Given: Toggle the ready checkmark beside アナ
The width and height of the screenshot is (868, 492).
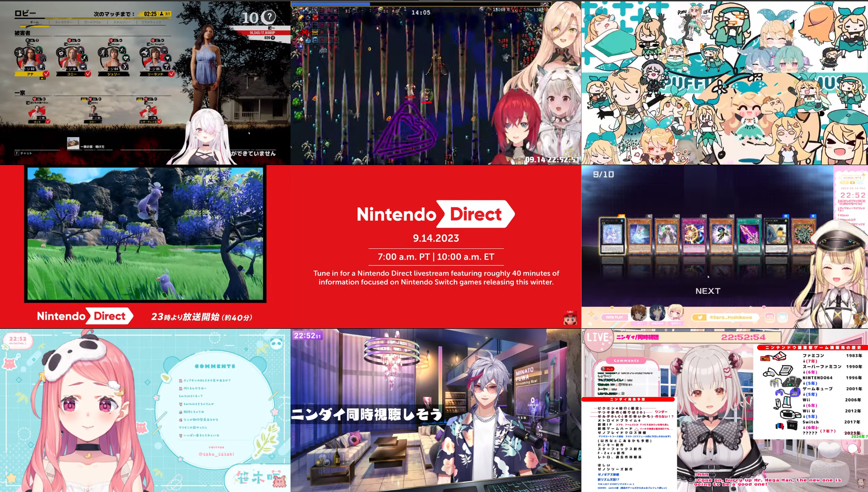Looking at the screenshot, I should click(46, 73).
